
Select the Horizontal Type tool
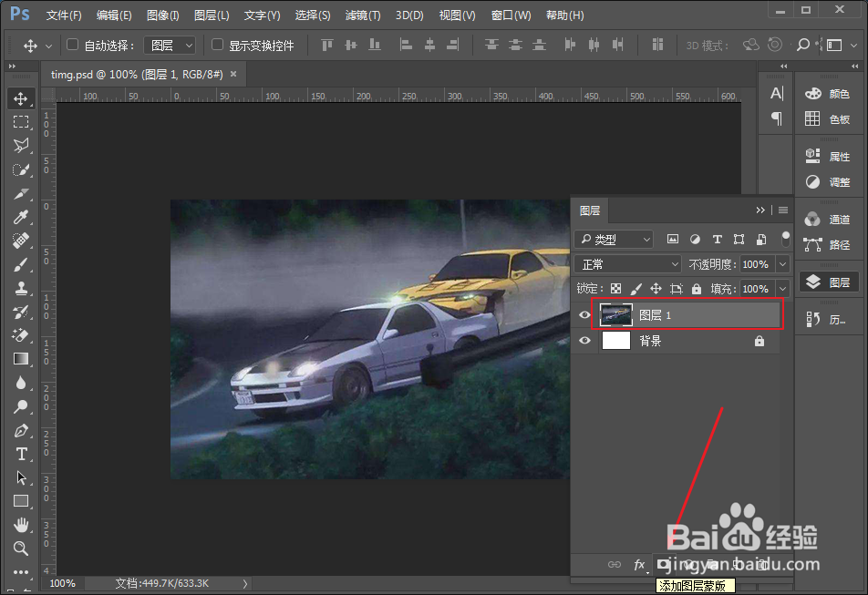click(x=21, y=454)
